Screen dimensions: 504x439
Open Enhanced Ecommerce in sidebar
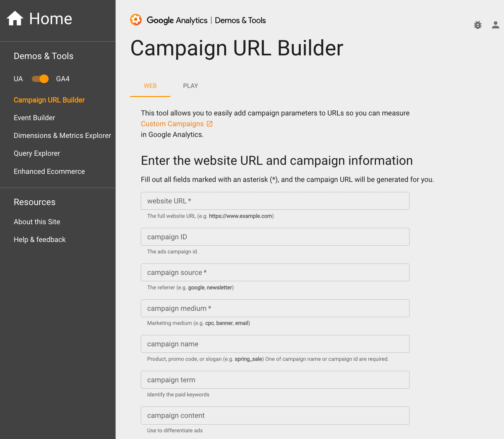[49, 172]
